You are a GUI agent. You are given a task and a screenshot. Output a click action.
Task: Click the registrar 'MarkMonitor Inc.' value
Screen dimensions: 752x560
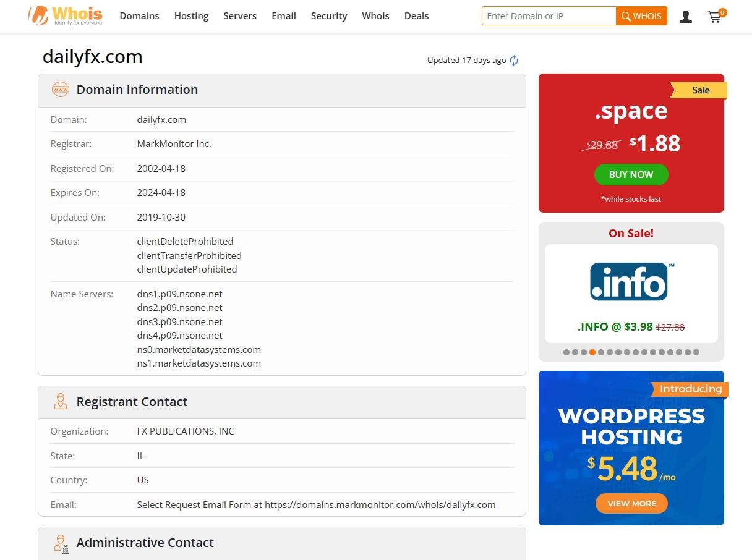pos(174,144)
